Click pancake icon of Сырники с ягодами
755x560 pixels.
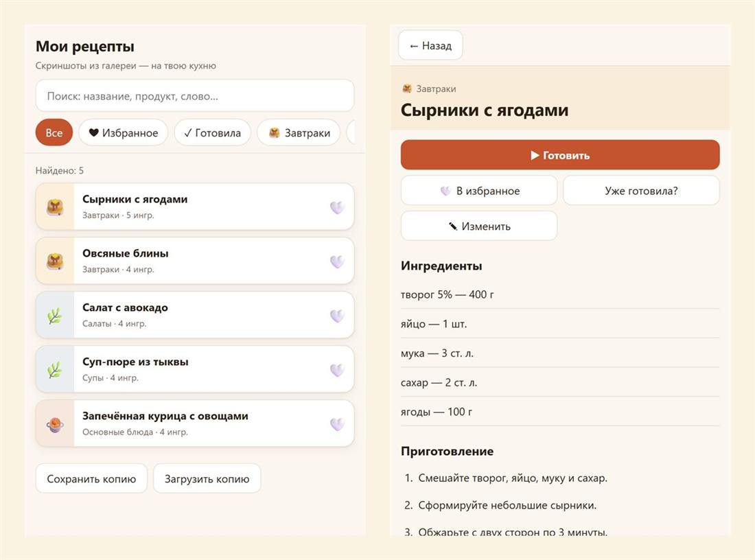[x=55, y=207]
